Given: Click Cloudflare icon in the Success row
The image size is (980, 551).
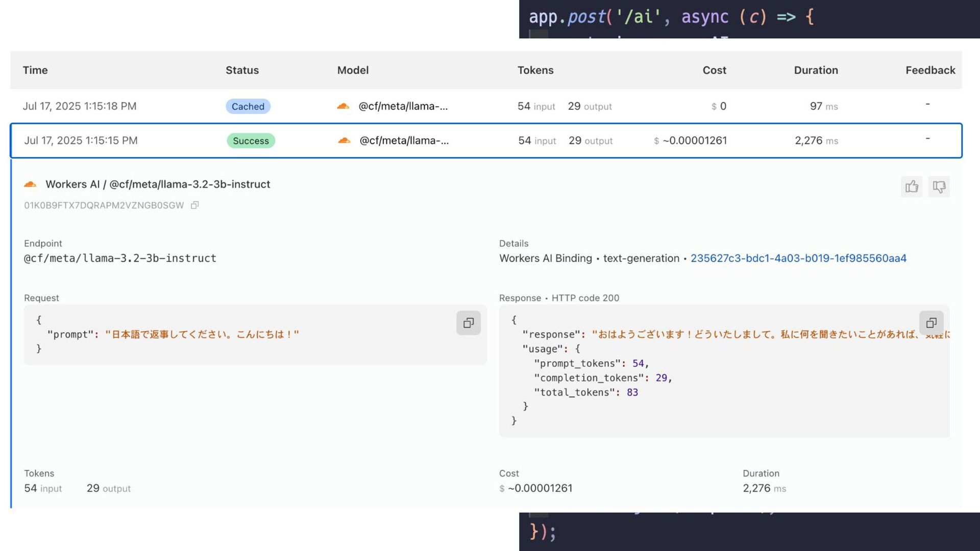Looking at the screenshot, I should pos(344,140).
